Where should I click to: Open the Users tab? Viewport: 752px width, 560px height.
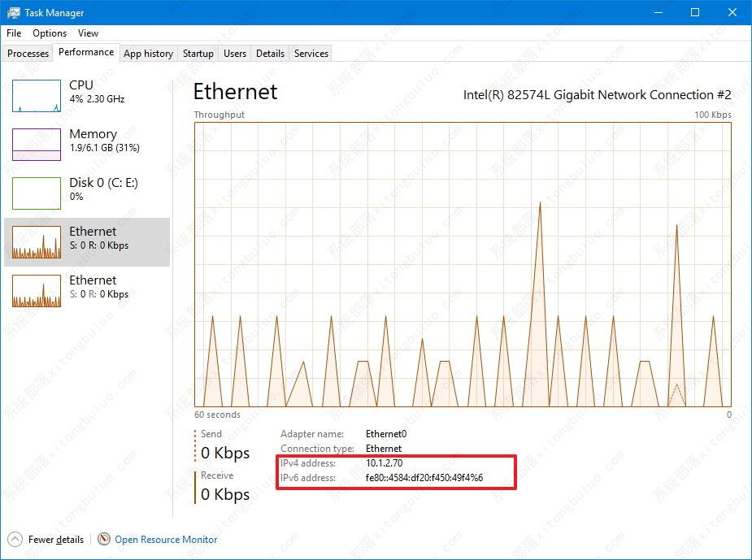[234, 53]
